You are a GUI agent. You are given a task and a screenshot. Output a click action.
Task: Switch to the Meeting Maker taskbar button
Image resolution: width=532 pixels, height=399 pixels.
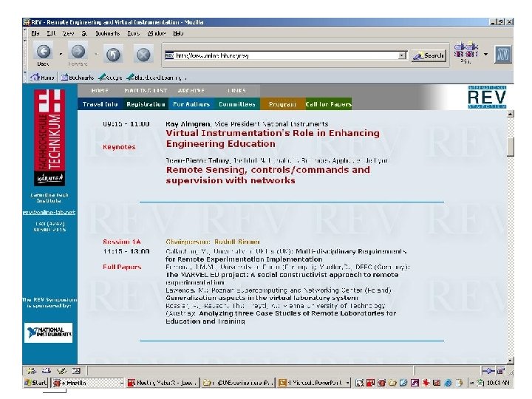[x=163, y=383]
